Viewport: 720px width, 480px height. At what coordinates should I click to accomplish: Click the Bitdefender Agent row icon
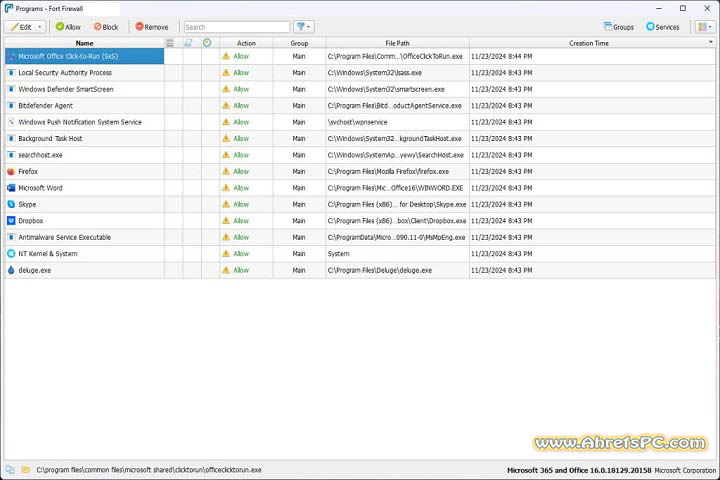click(11, 106)
